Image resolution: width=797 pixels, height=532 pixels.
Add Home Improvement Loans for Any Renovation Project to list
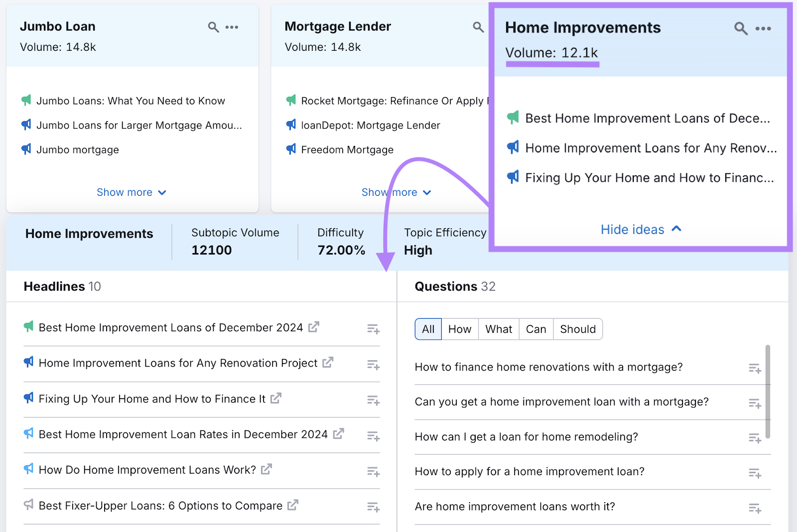point(373,365)
